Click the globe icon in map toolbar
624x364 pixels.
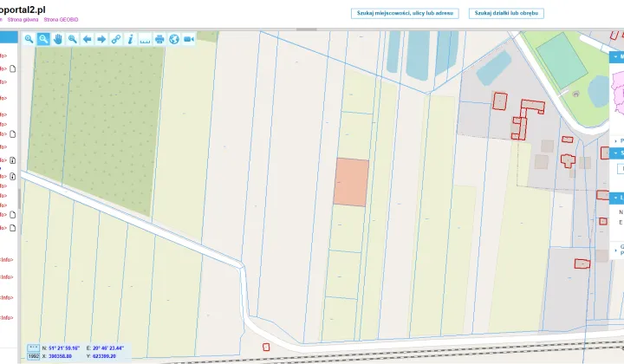click(x=174, y=39)
